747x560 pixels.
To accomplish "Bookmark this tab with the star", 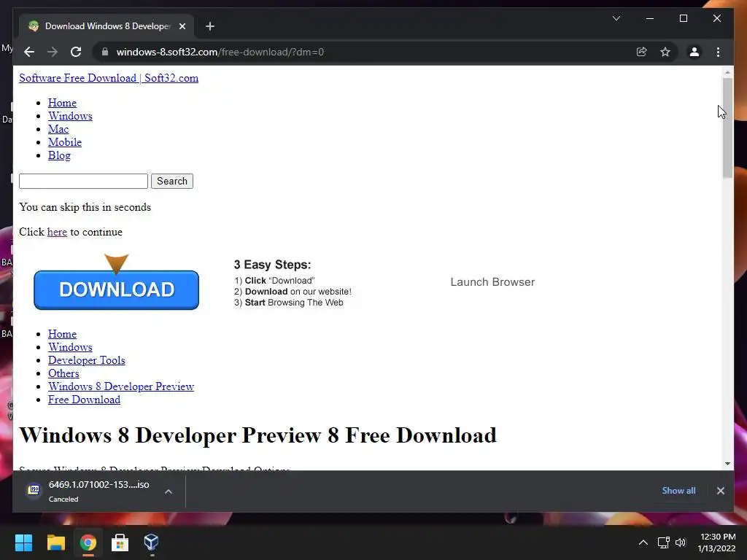I will 665,52.
